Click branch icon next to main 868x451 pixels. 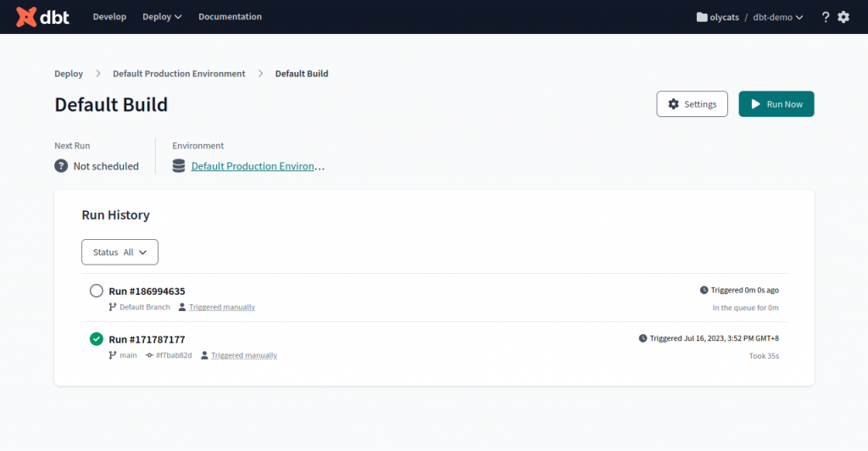pos(113,355)
